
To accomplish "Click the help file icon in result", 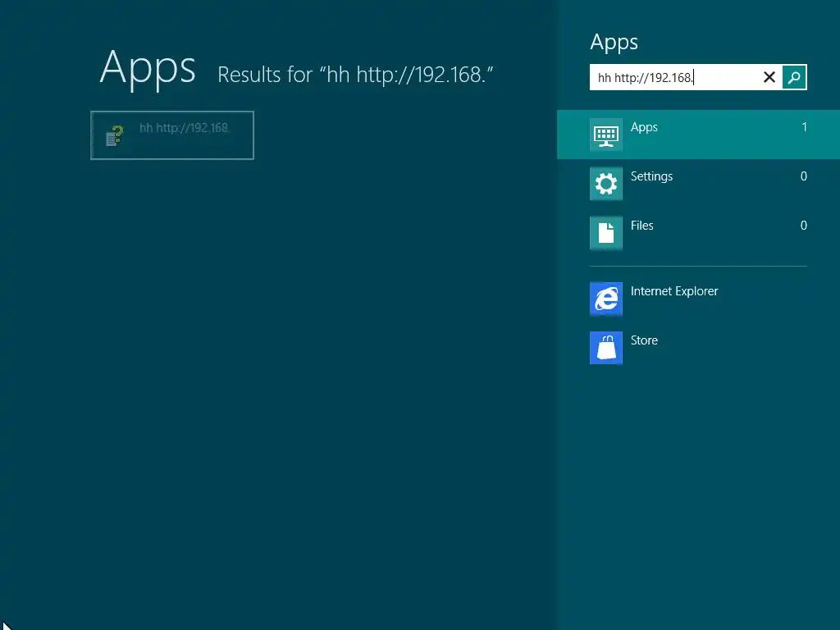I will (115, 135).
